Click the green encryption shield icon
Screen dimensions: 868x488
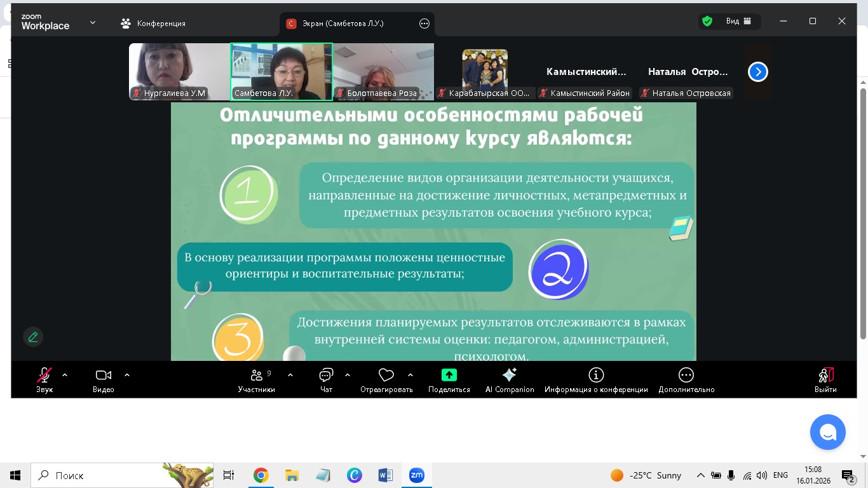coord(707,21)
